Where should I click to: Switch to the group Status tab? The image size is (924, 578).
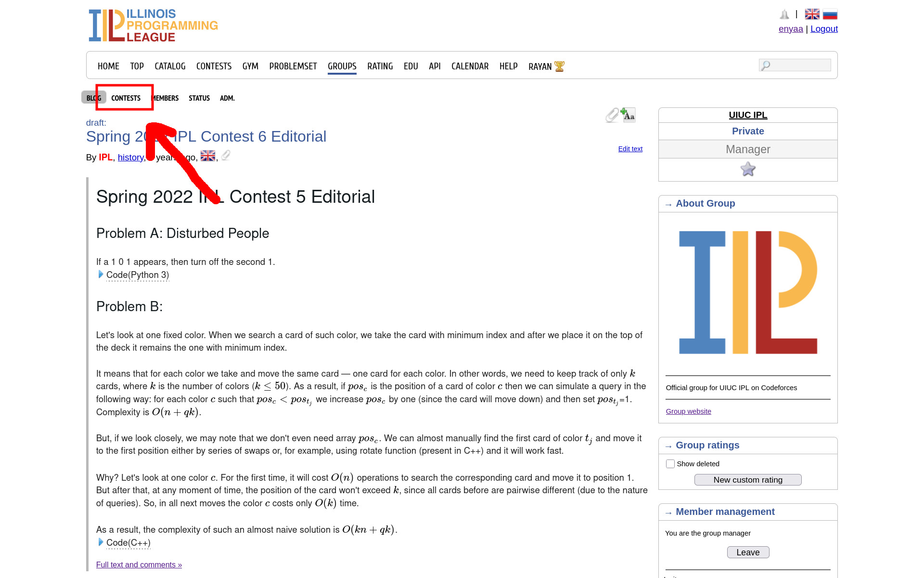[199, 98]
